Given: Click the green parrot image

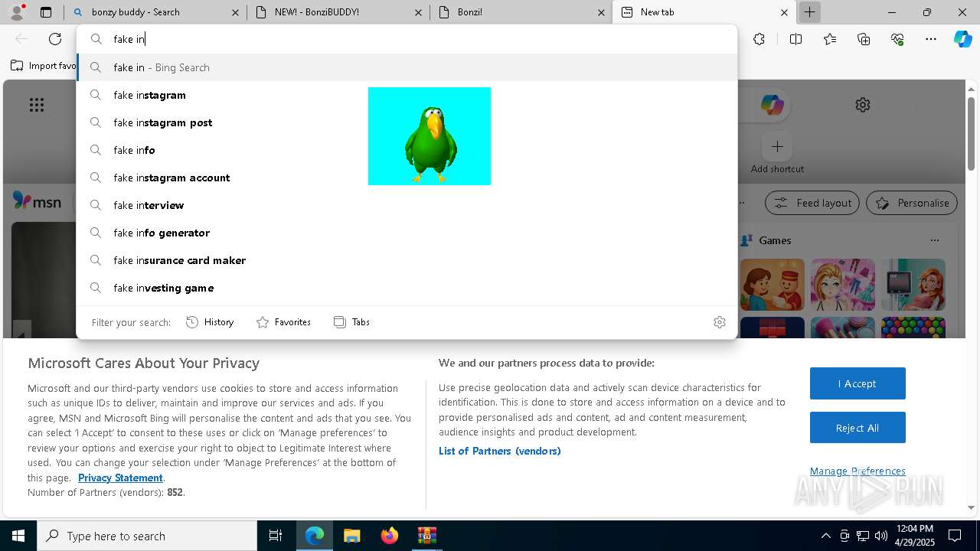Looking at the screenshot, I should coord(430,136).
